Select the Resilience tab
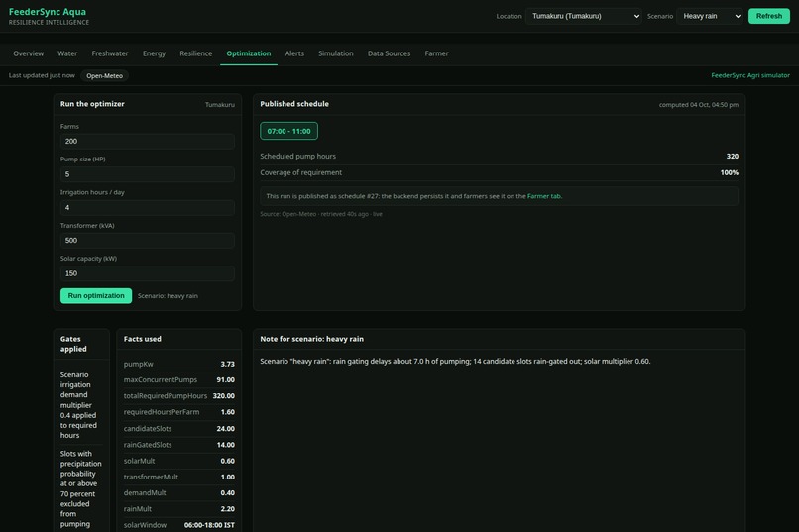 [x=195, y=53]
